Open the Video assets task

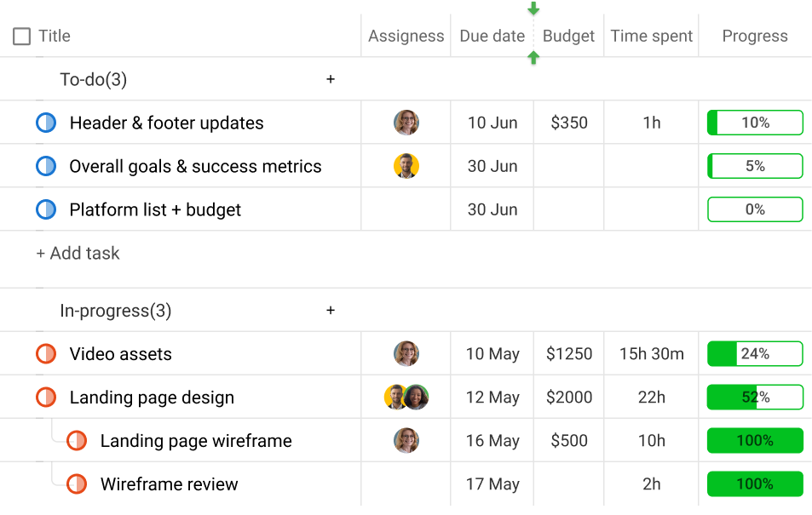coord(121,353)
